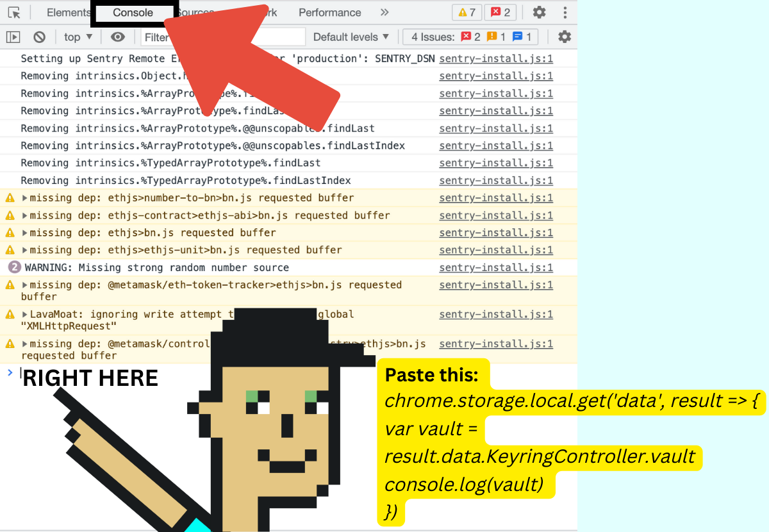Click warning icon on 'ethjs>number-to-bn>bn.js' row
The image size is (769, 532).
(x=10, y=198)
